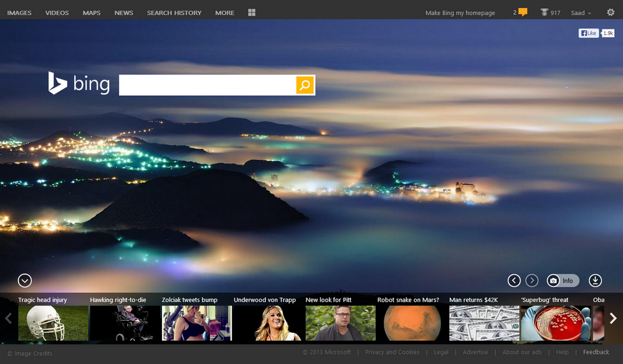
Task: Open the Legal link
Action: coord(441,352)
